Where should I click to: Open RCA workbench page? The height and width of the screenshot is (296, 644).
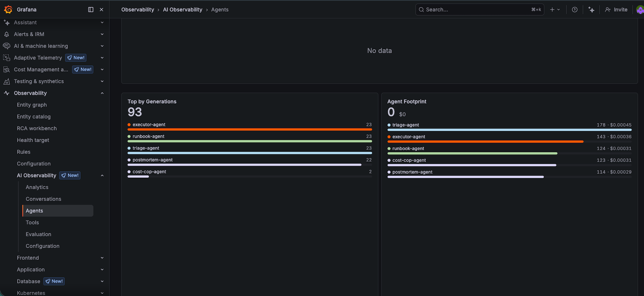click(37, 128)
